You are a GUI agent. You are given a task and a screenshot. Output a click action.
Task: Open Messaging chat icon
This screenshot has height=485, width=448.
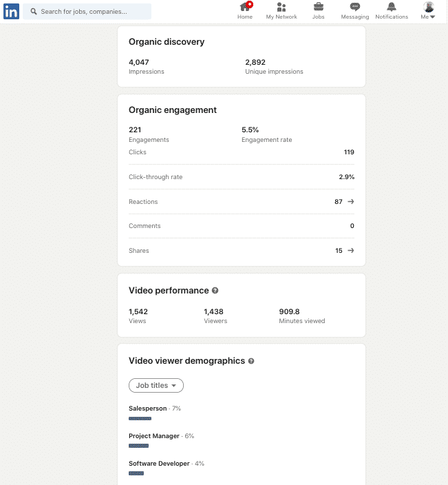355,8
